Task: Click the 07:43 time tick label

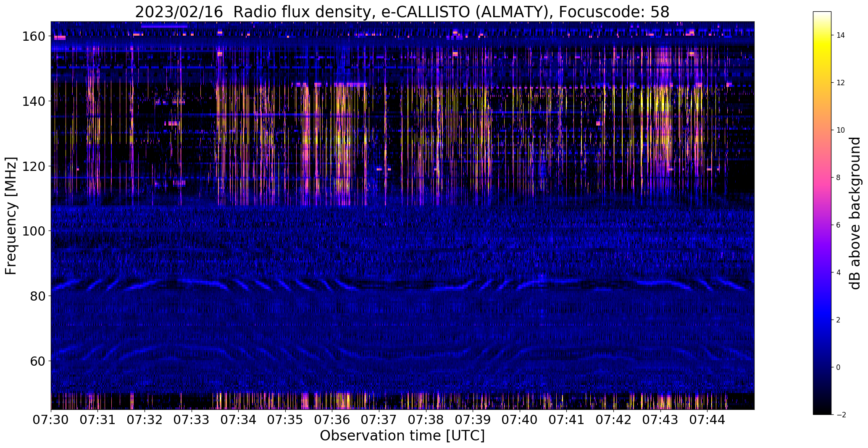Action: (660, 420)
